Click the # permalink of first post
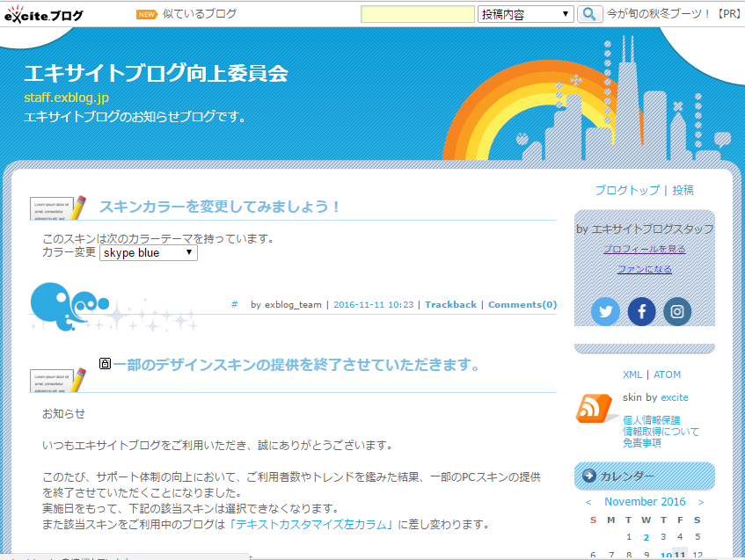This screenshot has height=560, width=745. coord(234,304)
